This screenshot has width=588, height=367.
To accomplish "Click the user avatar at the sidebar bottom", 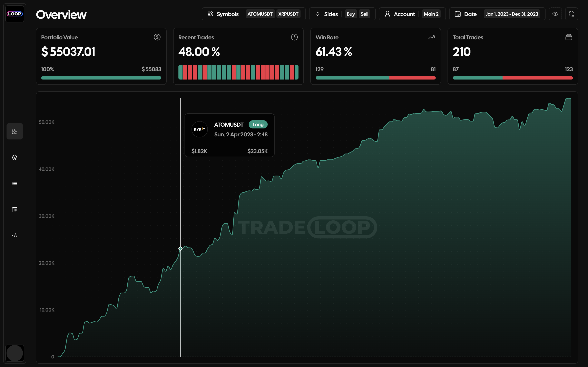I will point(14,353).
